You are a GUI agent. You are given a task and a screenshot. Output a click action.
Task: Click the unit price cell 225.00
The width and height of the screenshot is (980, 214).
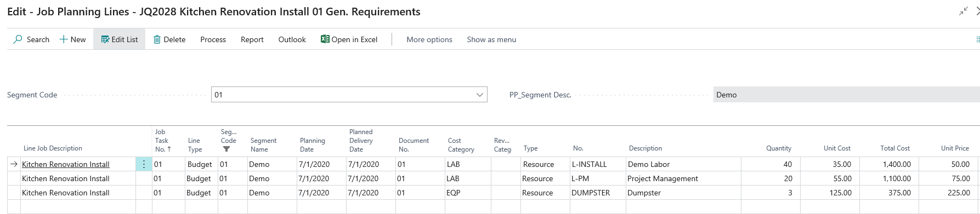948,193
